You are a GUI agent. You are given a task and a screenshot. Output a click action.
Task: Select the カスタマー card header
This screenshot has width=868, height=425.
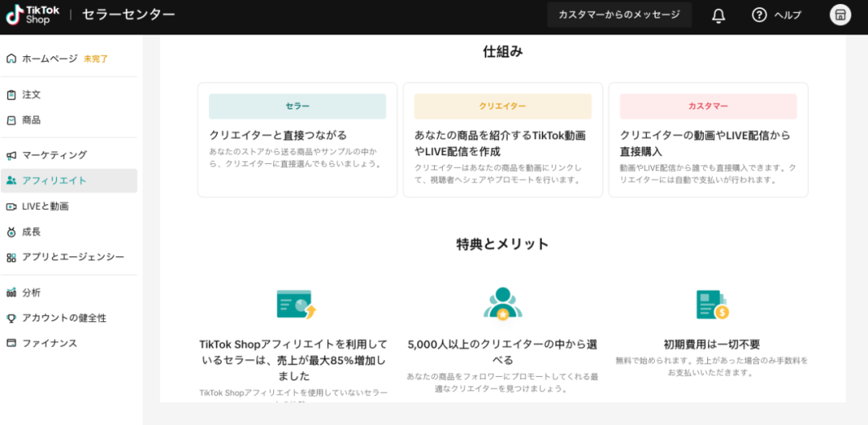pyautogui.click(x=708, y=106)
